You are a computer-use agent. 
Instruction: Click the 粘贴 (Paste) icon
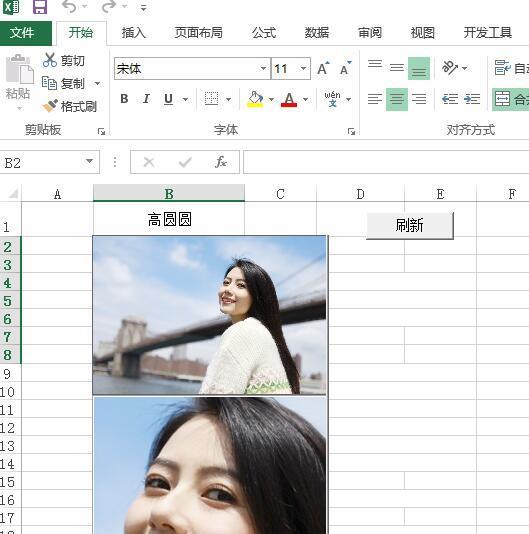19,69
